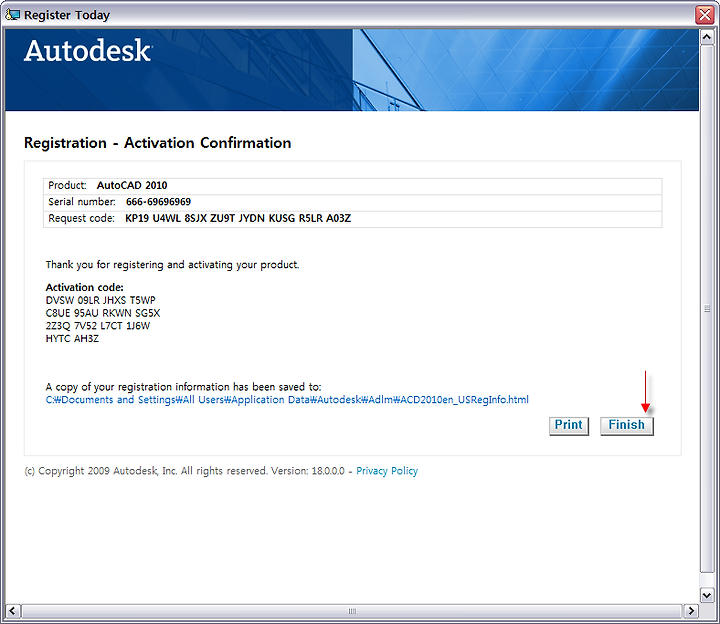
Task: Click activation code line DVSW 09LR JHXS T5WP
Action: click(x=101, y=300)
